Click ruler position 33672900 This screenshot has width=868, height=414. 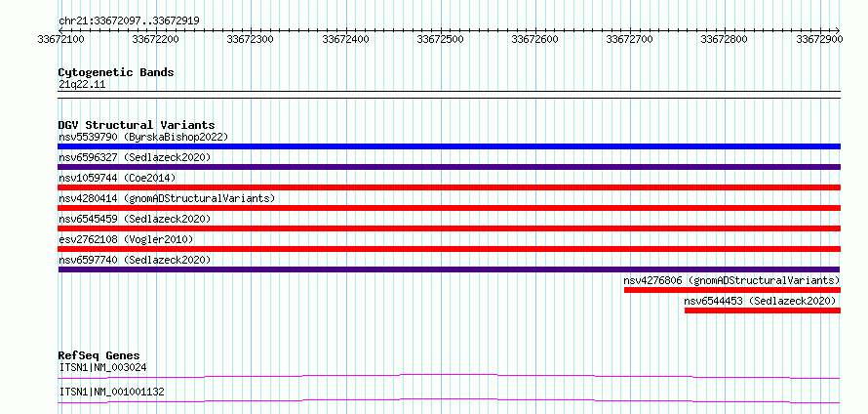[x=819, y=39]
